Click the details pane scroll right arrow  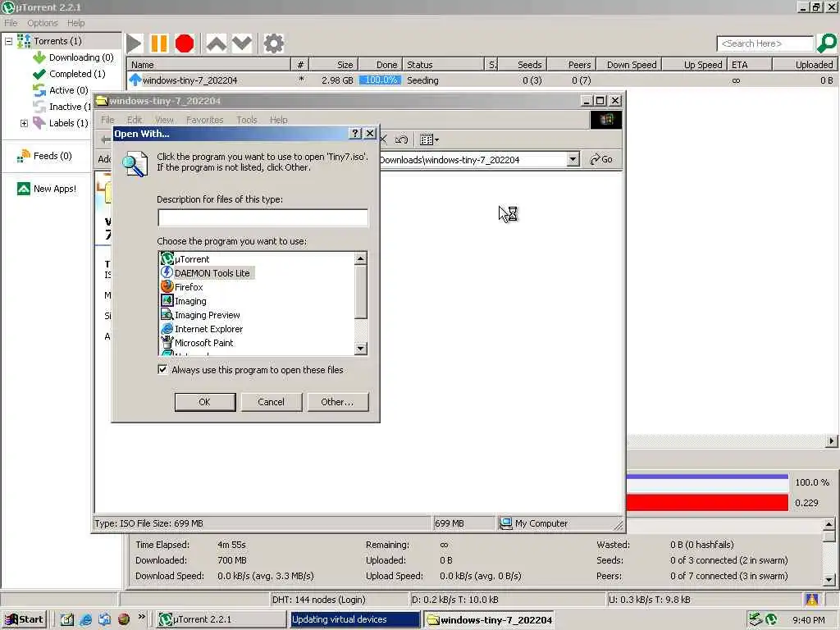click(x=831, y=441)
